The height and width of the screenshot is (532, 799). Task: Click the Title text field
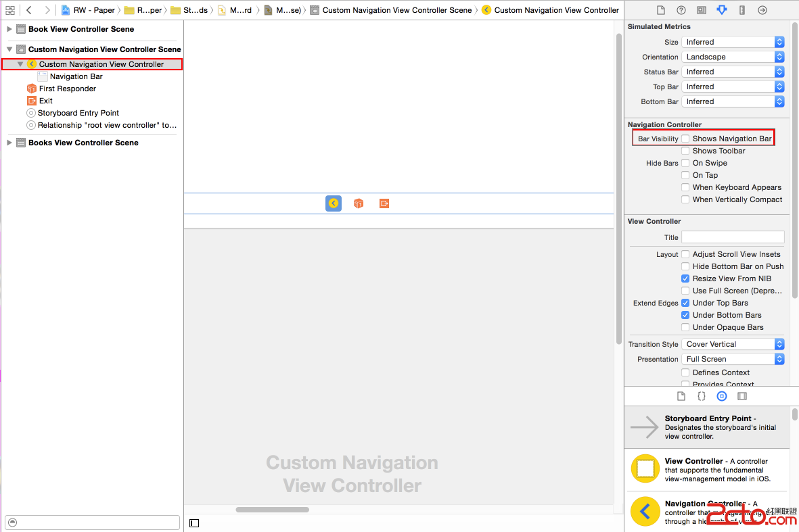coord(733,237)
